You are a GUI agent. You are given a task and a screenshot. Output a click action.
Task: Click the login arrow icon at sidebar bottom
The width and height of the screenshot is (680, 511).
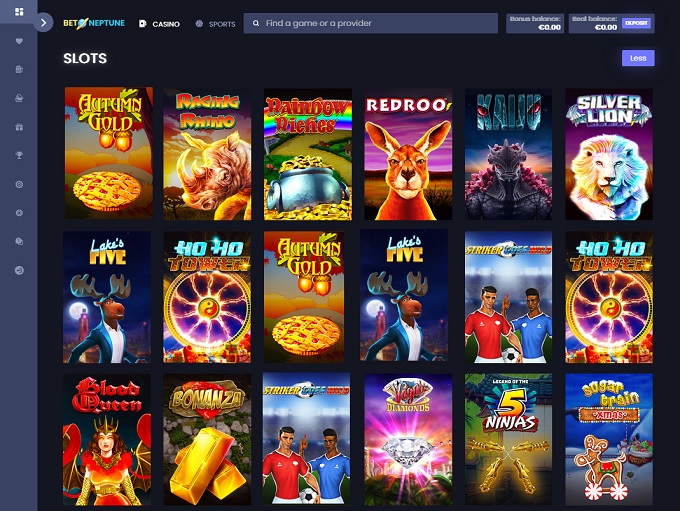click(19, 270)
